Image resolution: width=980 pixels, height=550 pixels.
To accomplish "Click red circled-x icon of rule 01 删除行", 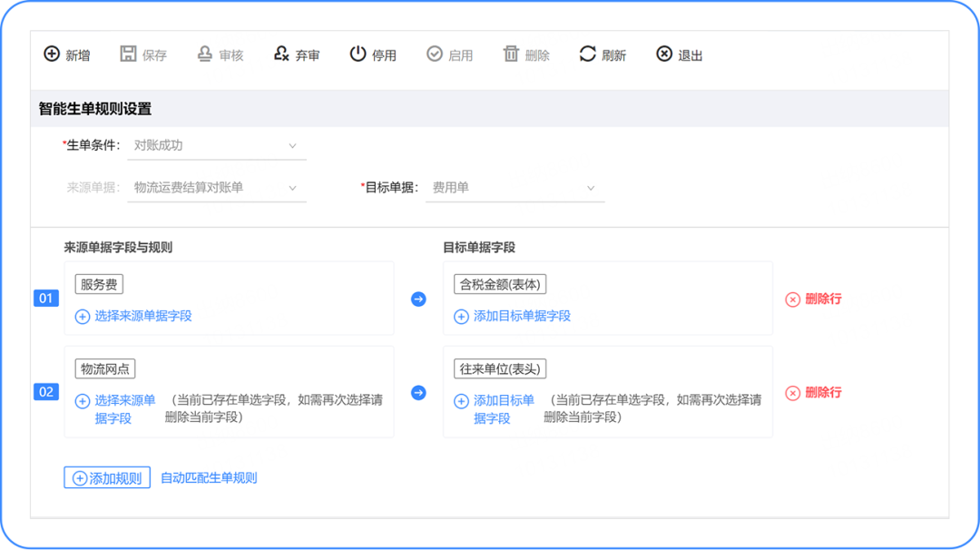I will coord(792,300).
